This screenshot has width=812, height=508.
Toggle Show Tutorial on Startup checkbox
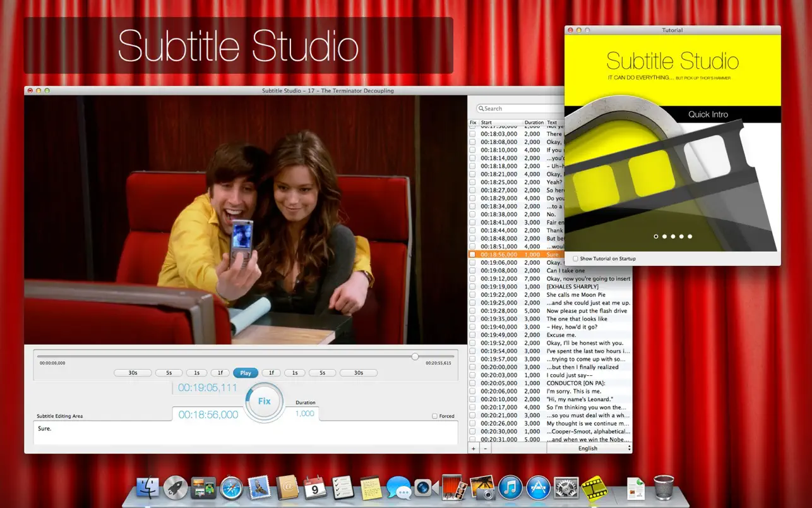(x=575, y=258)
